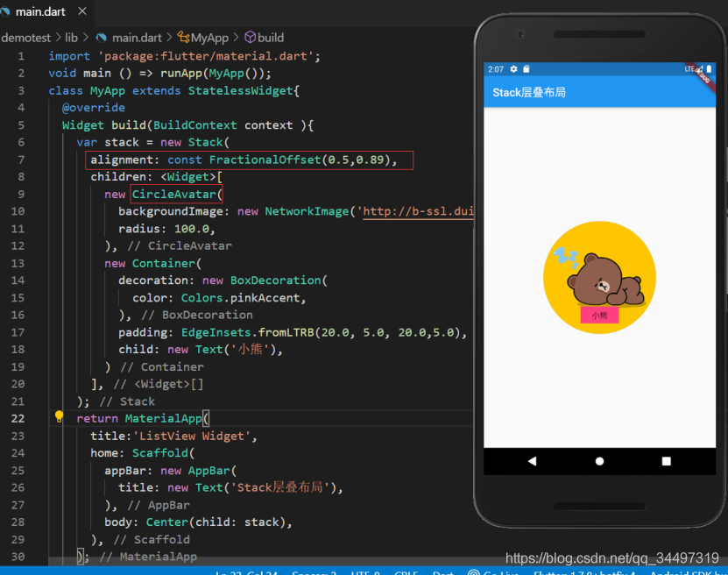Tap the emulator Home circle button
728x575 pixels.
[x=599, y=461]
